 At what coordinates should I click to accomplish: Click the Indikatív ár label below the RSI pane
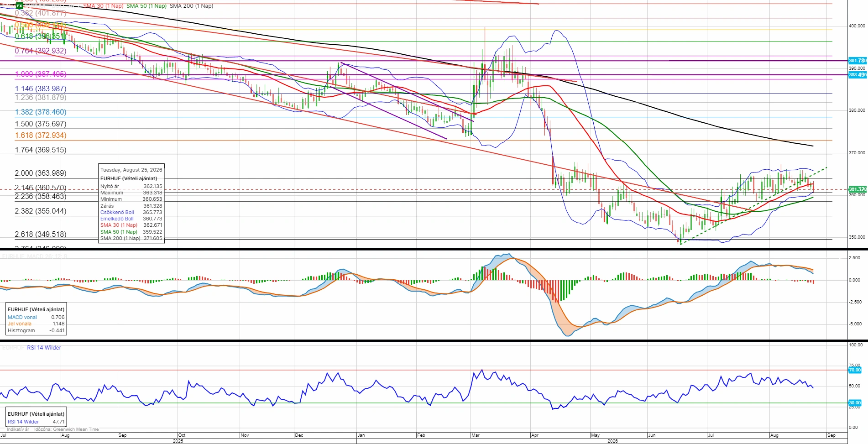pos(18,429)
